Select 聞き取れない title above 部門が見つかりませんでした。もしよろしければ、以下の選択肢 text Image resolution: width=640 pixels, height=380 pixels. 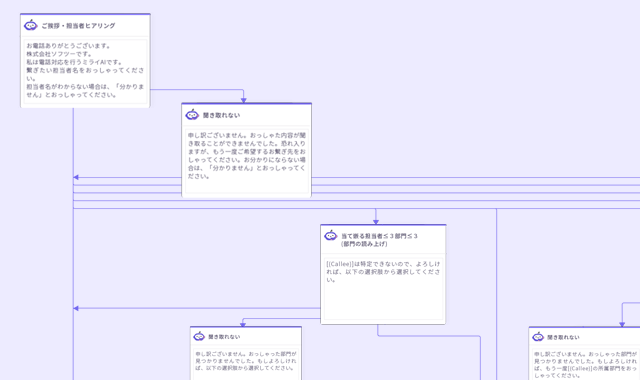pos(224,337)
